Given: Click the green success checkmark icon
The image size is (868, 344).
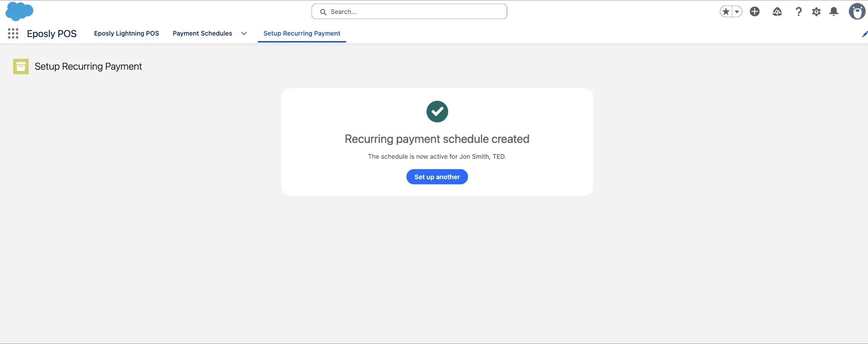Looking at the screenshot, I should tap(437, 112).
